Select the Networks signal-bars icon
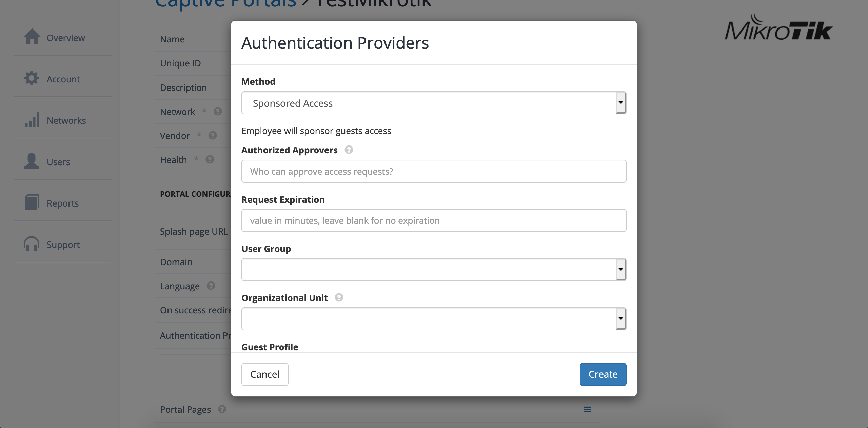This screenshot has height=428, width=868. pyautogui.click(x=32, y=120)
